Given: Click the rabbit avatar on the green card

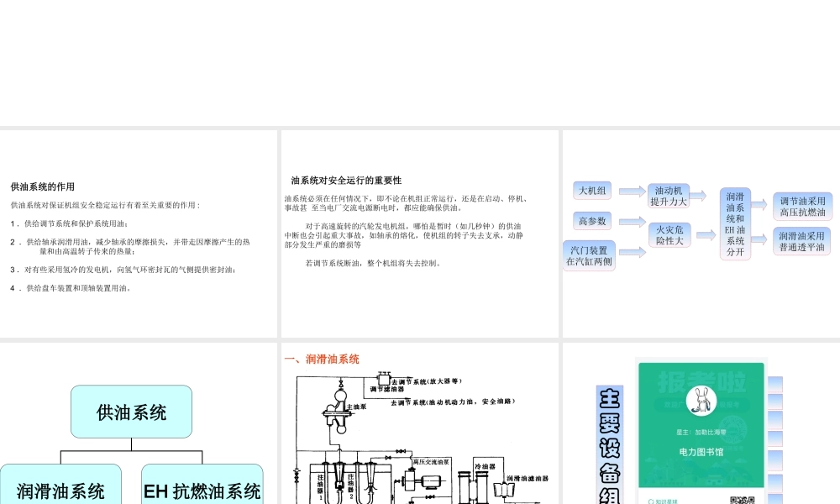Looking at the screenshot, I should [x=702, y=401].
